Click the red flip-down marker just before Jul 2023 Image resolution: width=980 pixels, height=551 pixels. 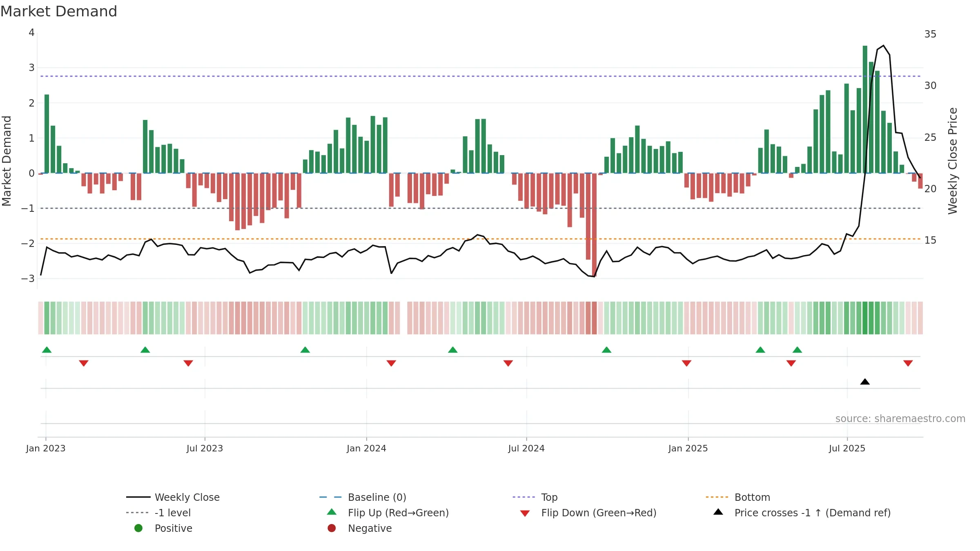(x=188, y=363)
